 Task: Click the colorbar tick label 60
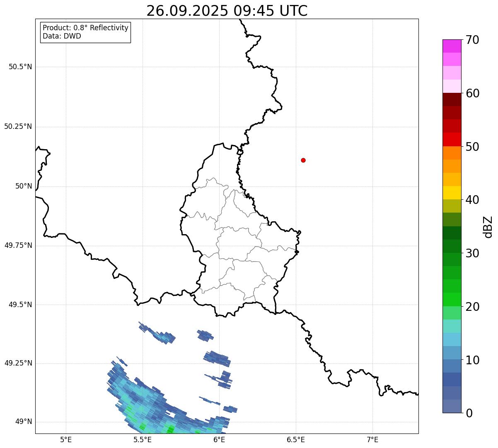tap(472, 93)
